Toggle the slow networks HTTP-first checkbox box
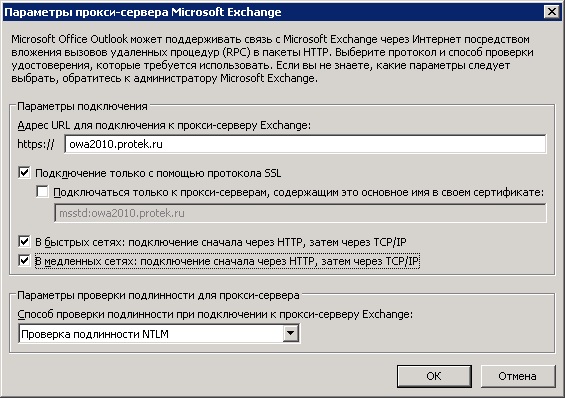Screen dimensions: 565x398 (x=24, y=260)
